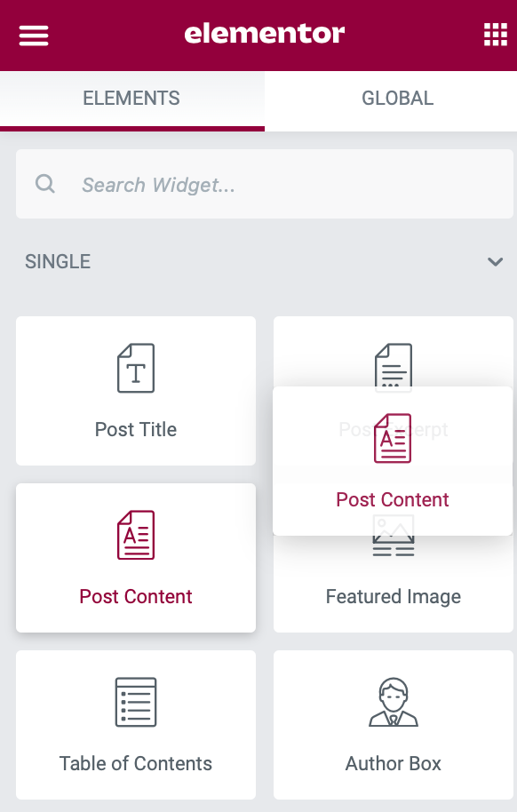Collapse the Single section chevron
The width and height of the screenshot is (517, 812).
coord(496,262)
